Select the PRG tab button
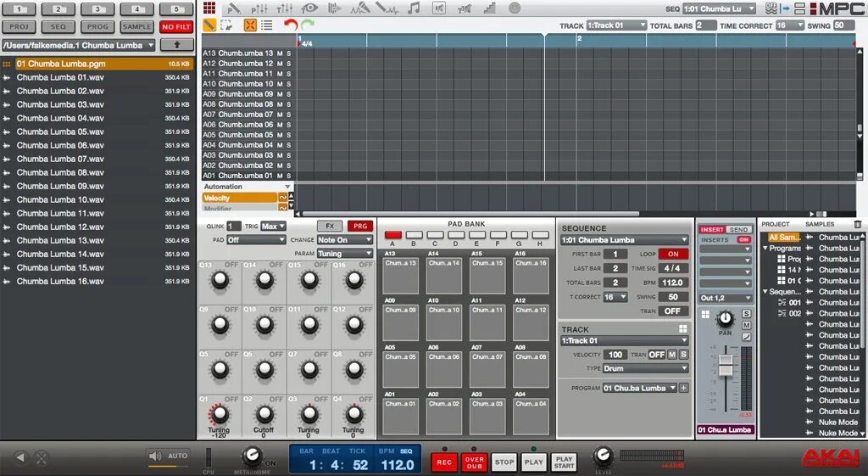 360,226
